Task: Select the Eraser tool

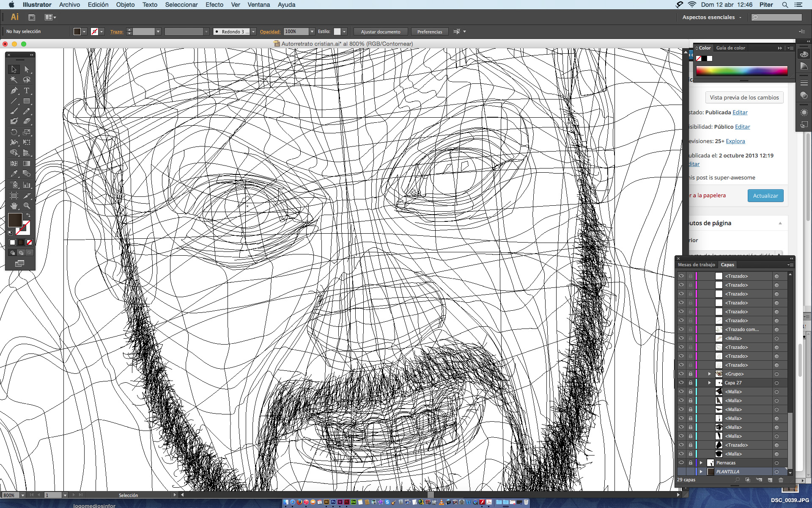Action: coord(27,121)
